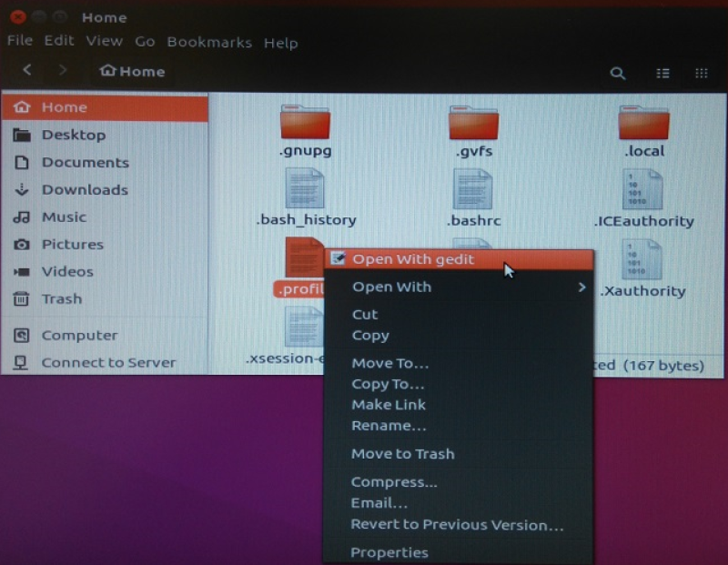Open Computer in the sidebar
Viewport: 728px width, 565px height.
105,335
